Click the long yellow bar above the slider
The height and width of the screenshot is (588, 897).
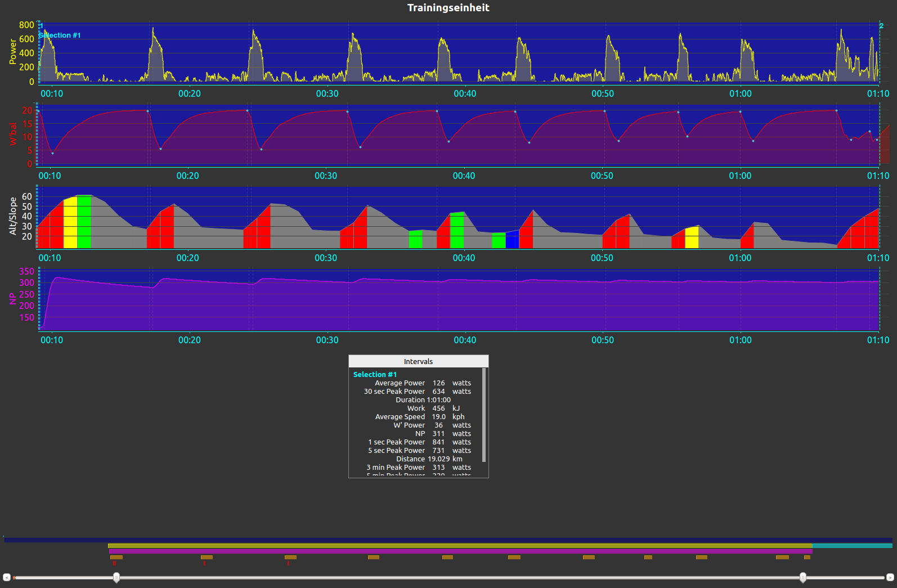tap(460, 546)
